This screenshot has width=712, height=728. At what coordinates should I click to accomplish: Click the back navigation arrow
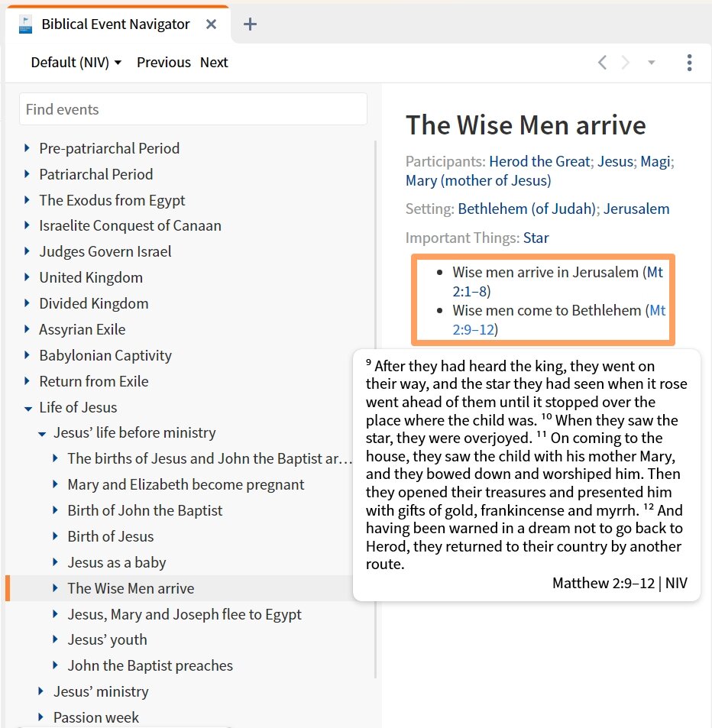point(601,63)
